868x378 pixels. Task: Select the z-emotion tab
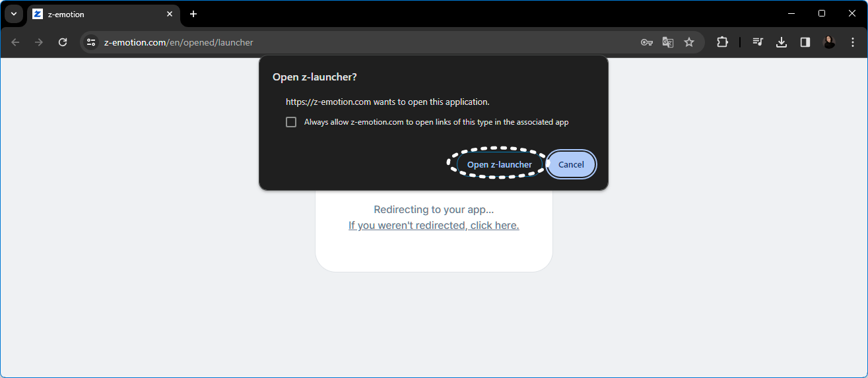coord(103,15)
